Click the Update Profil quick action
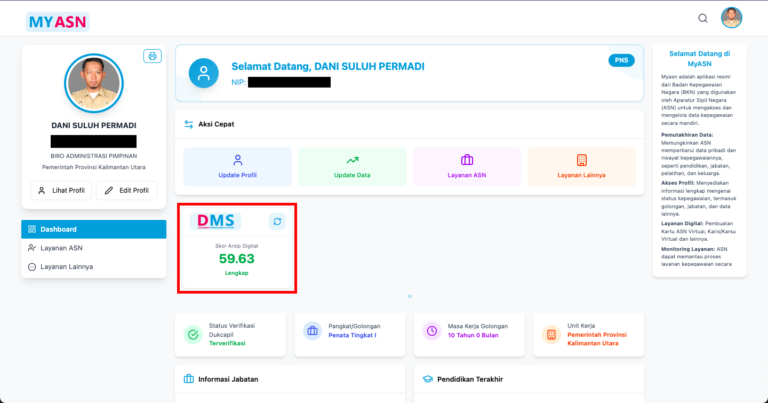 (x=238, y=166)
